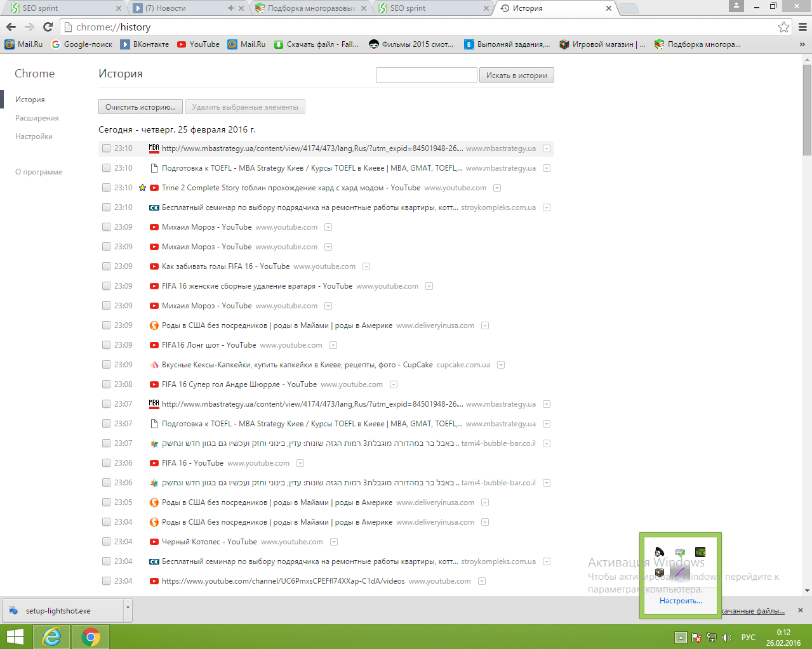
Task: Tick the FIFA16 Лонг шот checkbox
Action: pos(107,345)
